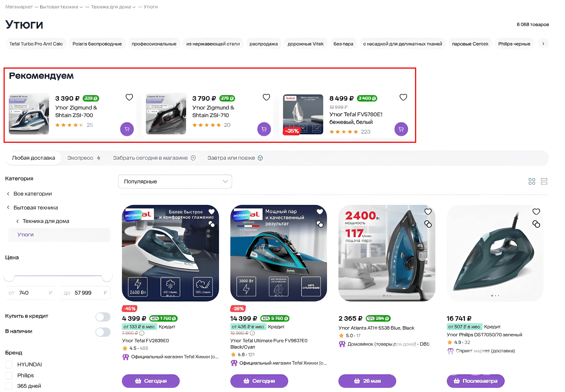Go up to Бытовая техника category

pyautogui.click(x=32, y=208)
